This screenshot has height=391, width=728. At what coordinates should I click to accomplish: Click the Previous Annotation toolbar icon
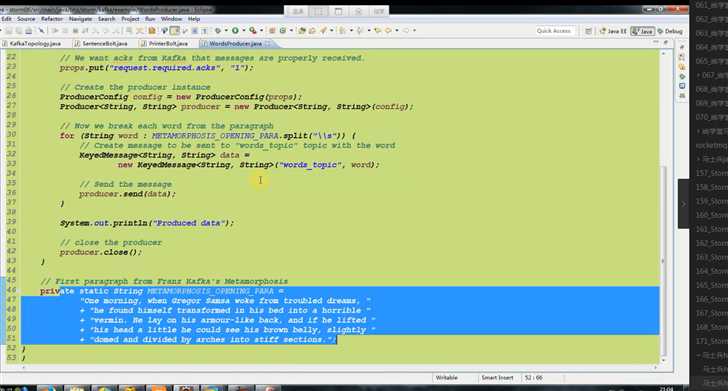tap(360, 31)
